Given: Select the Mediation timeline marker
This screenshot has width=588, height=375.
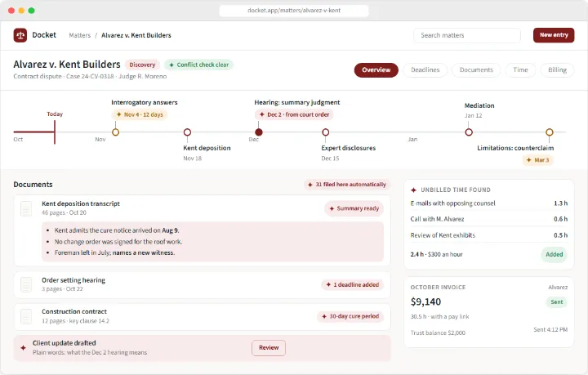Looking at the screenshot, I should pos(469,132).
